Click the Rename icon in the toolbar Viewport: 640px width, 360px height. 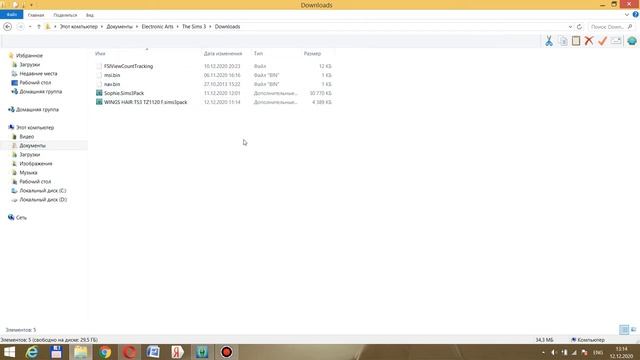pos(616,41)
